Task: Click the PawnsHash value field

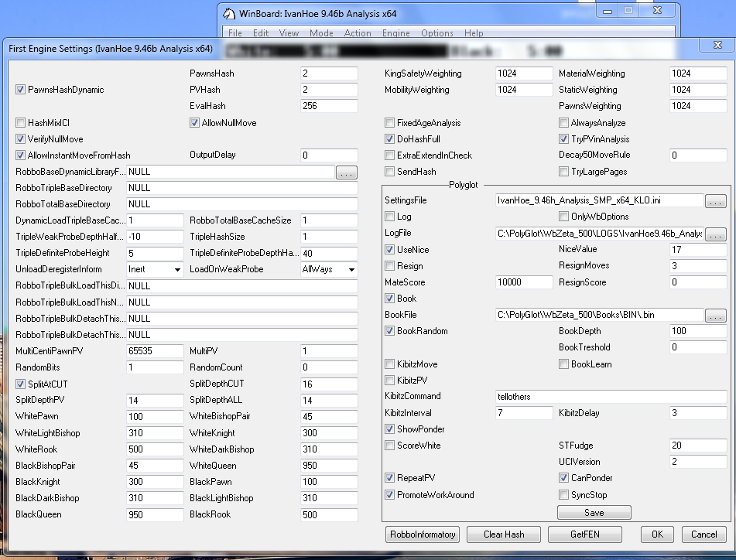Action: [329, 73]
